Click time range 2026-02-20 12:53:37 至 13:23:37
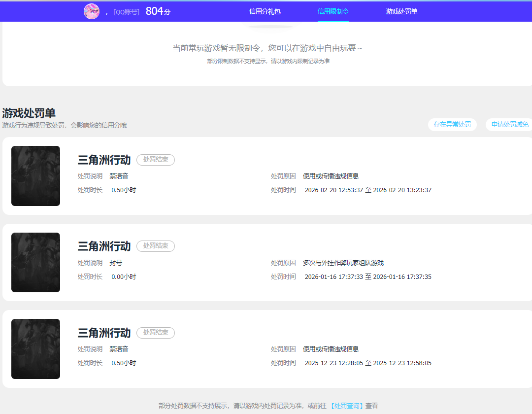532x414 pixels. point(368,190)
